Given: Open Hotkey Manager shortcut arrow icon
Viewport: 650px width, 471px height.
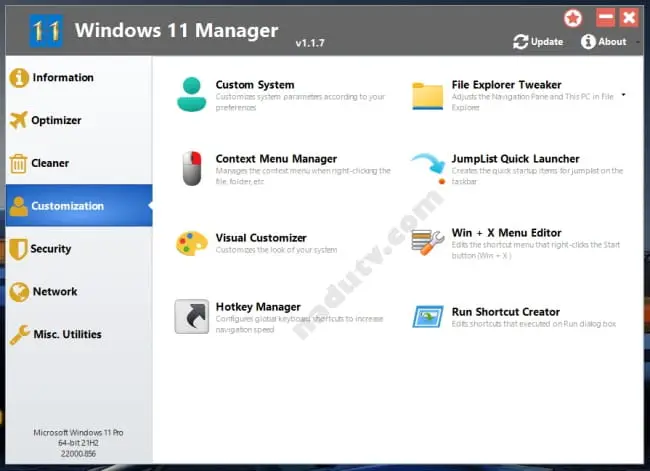Looking at the screenshot, I should [192, 316].
